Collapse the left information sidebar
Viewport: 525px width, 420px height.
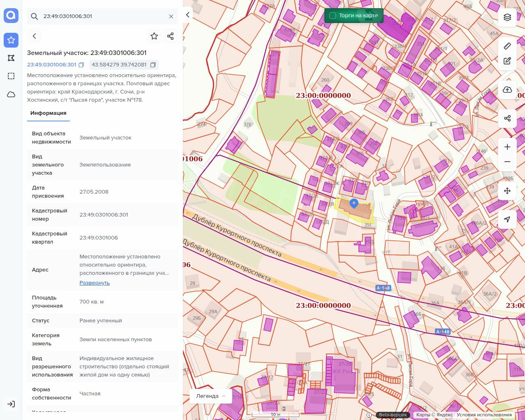point(187,15)
